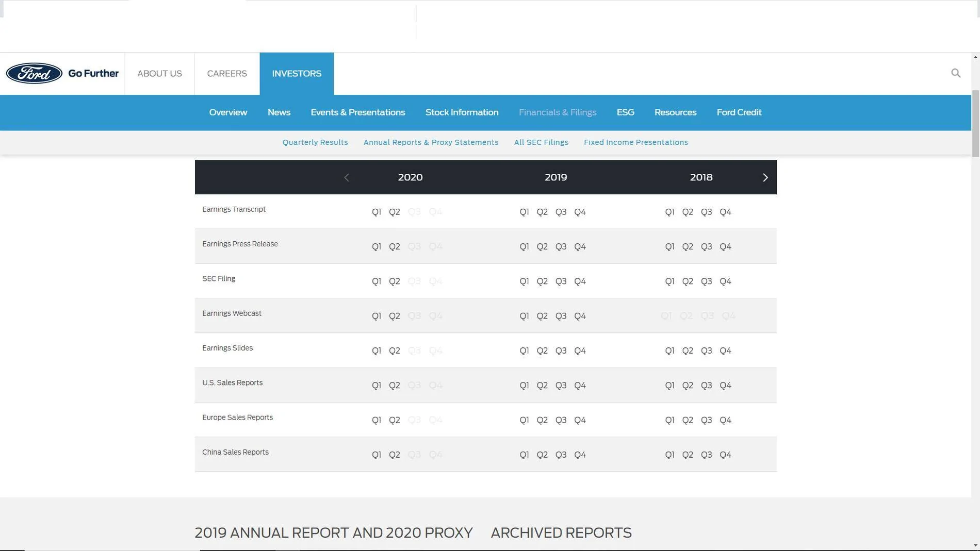Open 2020 Q1 Earnings Webcast
Screen dimensions: 980x551
377,316
